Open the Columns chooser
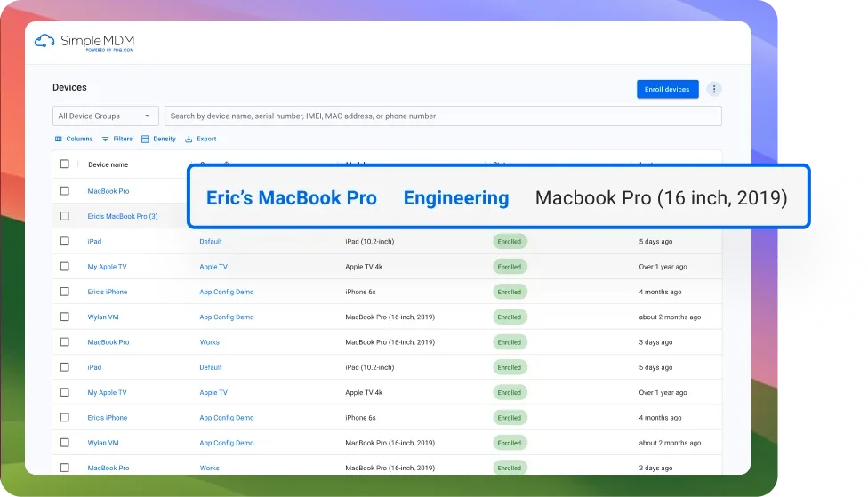The width and height of the screenshot is (868, 497). (74, 139)
